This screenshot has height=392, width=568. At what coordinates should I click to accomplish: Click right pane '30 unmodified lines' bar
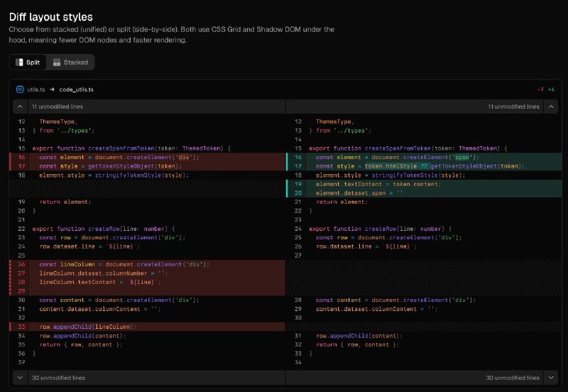(512, 378)
